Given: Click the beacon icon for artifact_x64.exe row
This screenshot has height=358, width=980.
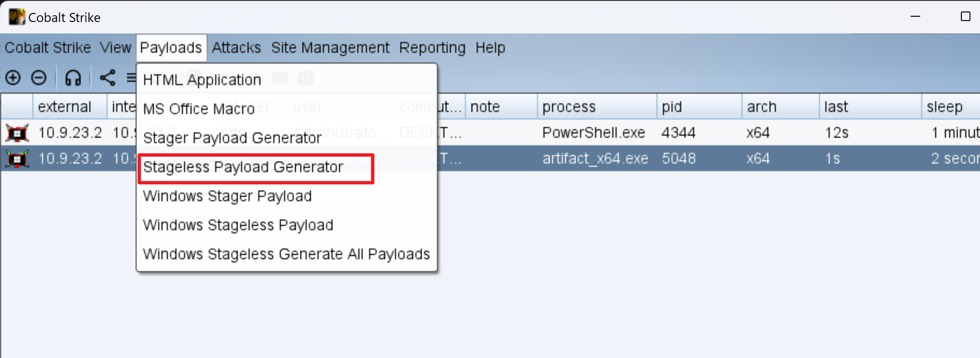Looking at the screenshot, I should [x=17, y=159].
